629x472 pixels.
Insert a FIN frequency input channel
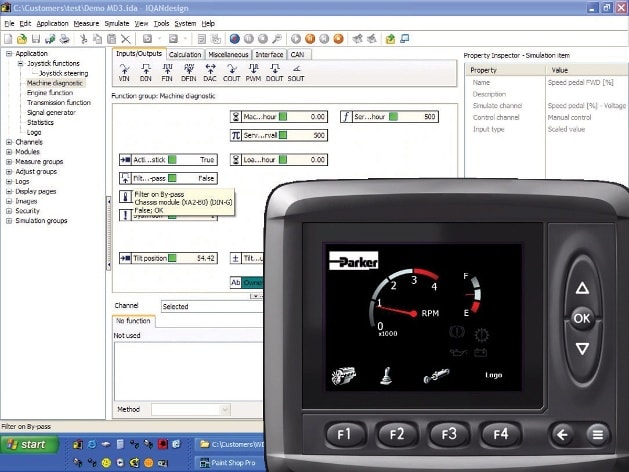pos(167,73)
